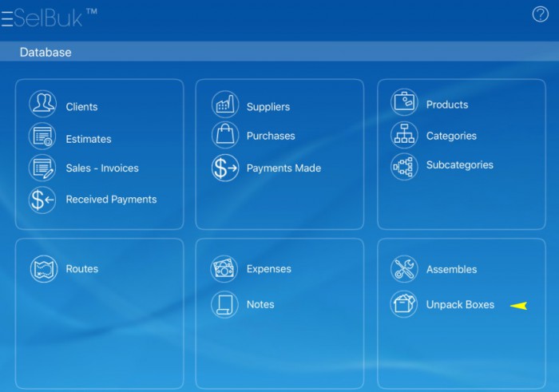559x392 pixels.
Task: Click the Notes scroll icon
Action: (224, 304)
